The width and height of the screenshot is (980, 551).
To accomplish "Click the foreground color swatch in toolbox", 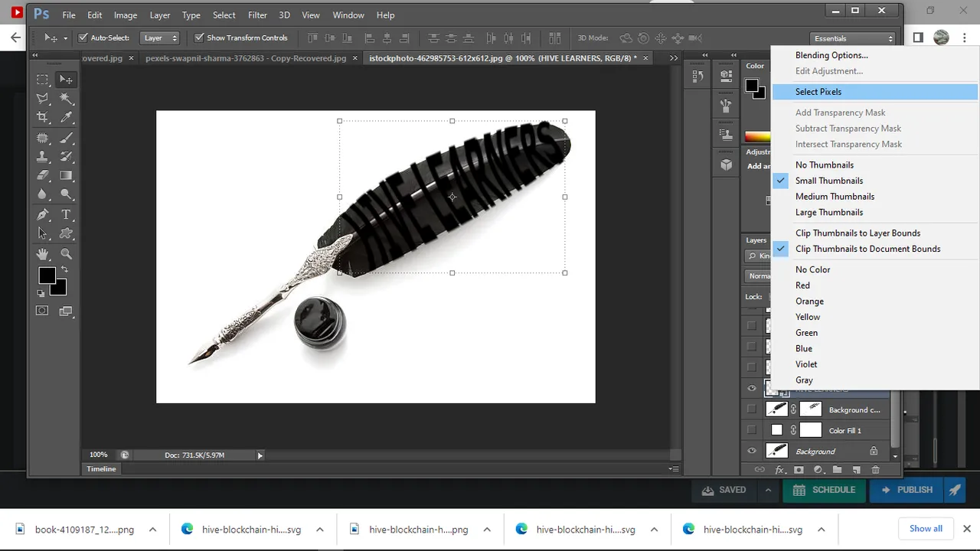I will click(x=47, y=275).
